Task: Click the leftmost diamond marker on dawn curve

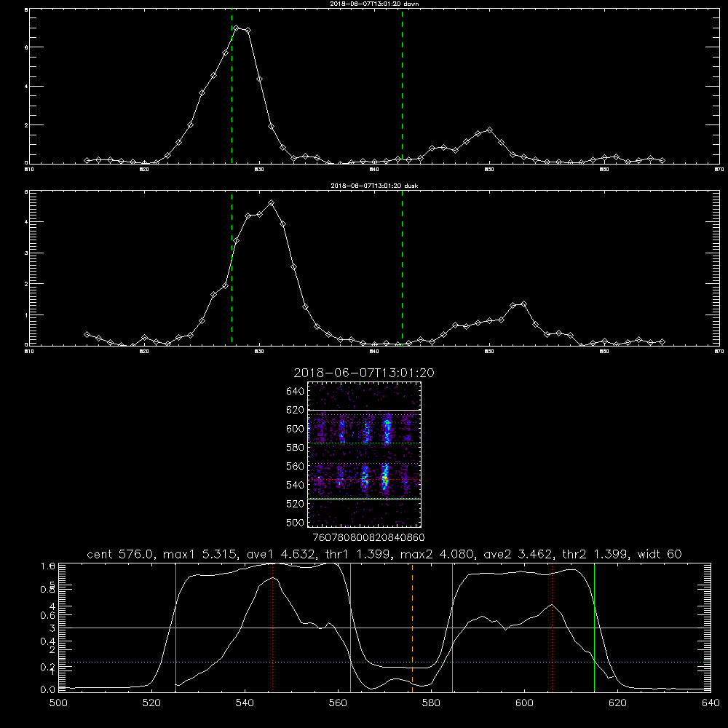Action: click(x=87, y=161)
